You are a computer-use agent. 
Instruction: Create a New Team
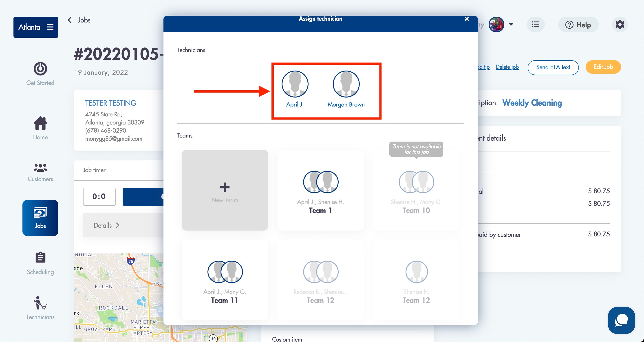click(225, 190)
